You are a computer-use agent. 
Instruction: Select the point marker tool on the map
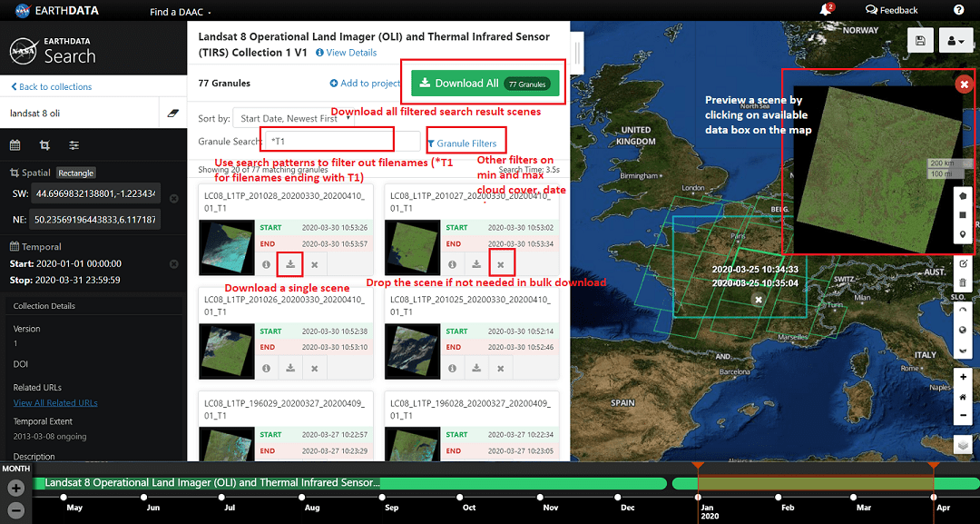[x=963, y=234]
